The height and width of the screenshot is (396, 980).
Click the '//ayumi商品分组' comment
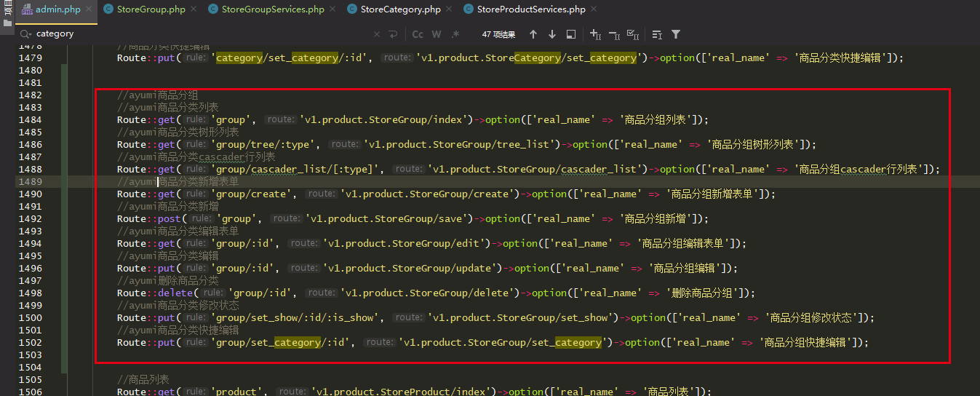tap(157, 95)
